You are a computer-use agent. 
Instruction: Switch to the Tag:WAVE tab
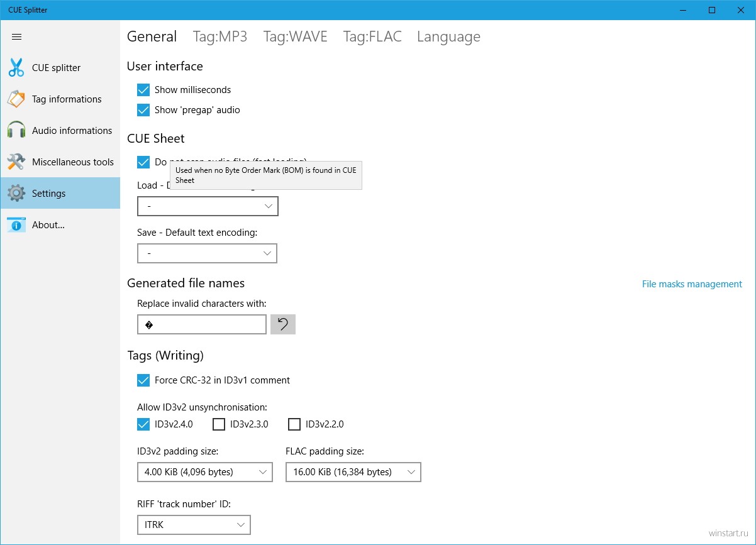(296, 37)
